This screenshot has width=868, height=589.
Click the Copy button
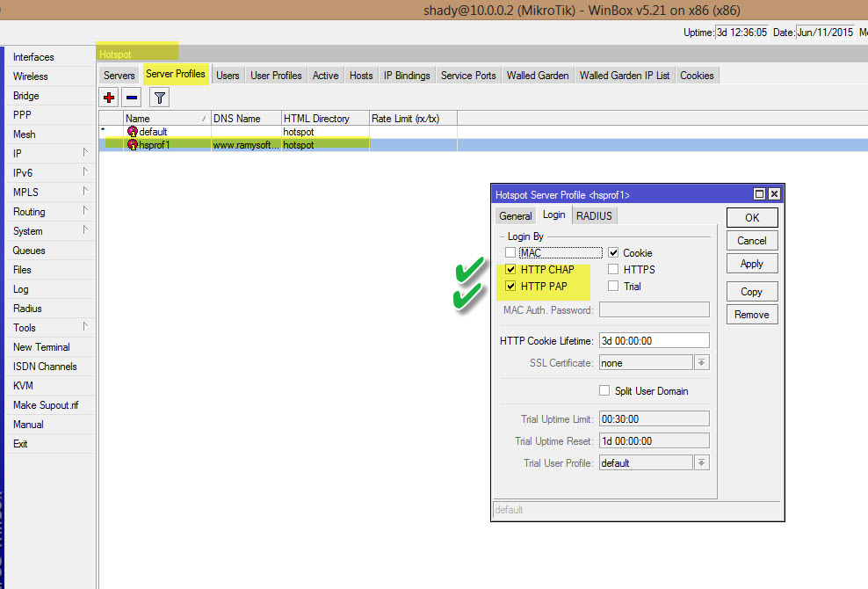coord(752,292)
